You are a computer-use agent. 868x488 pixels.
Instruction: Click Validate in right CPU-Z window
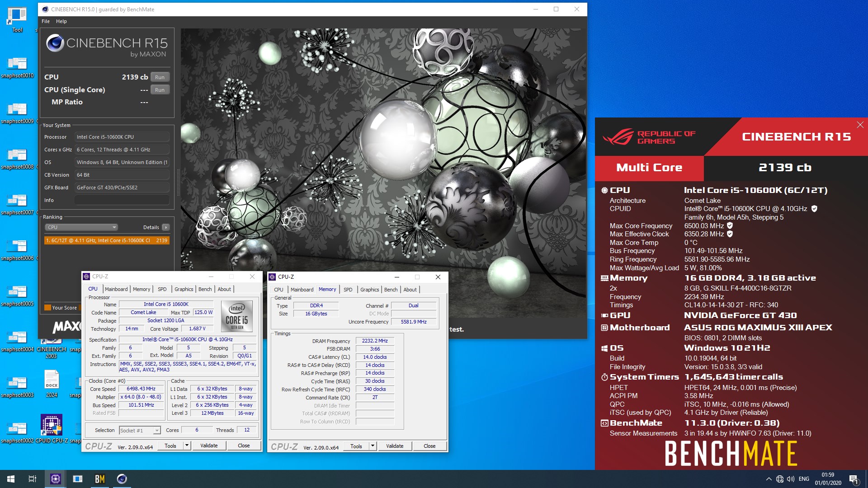(x=395, y=446)
